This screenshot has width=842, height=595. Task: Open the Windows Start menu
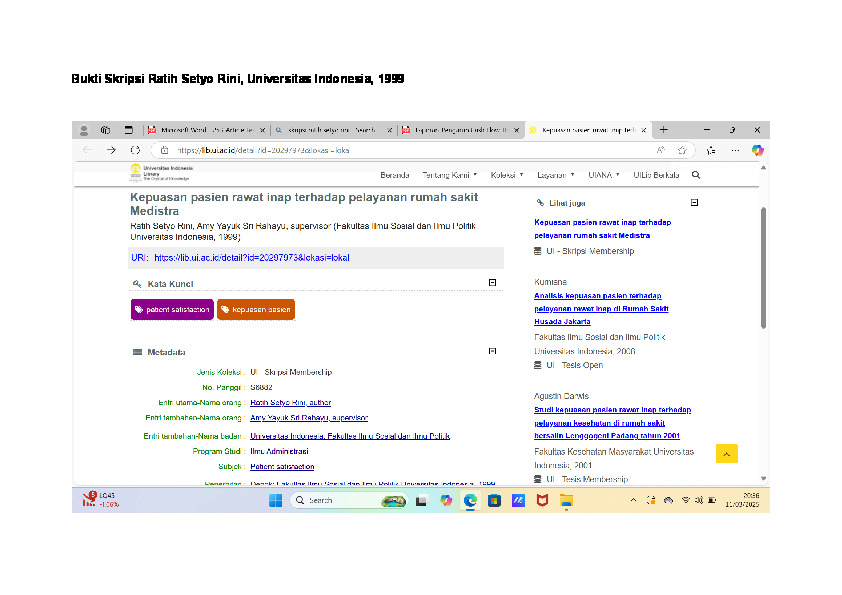[x=275, y=500]
